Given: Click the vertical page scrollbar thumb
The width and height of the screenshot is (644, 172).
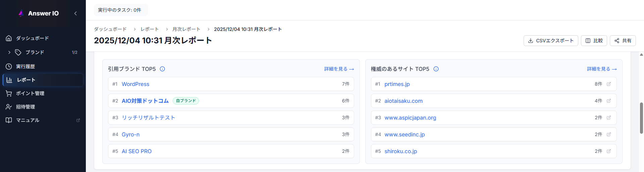Looking at the screenshot, I should click(x=641, y=118).
